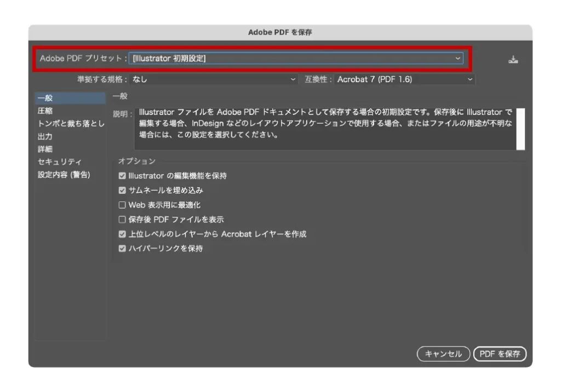This screenshot has width=561, height=392.
Task: Uncheck Illustrator の編集機能を保持
Action: [x=122, y=176]
